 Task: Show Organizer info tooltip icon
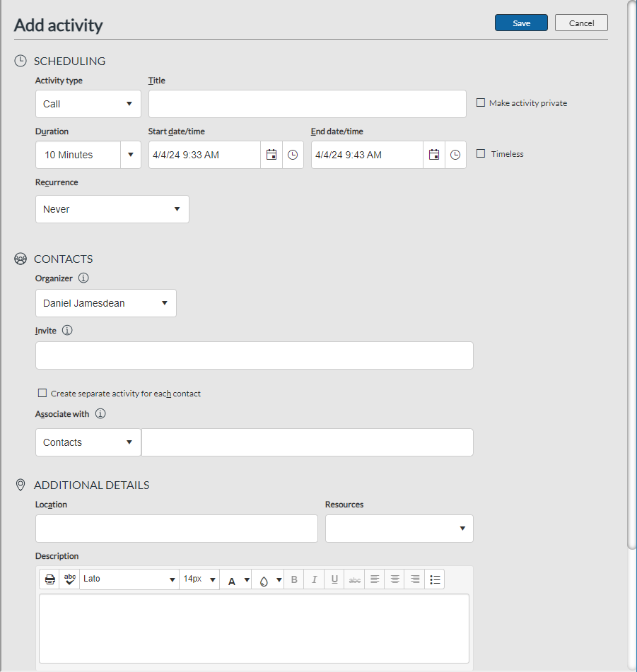[83, 278]
